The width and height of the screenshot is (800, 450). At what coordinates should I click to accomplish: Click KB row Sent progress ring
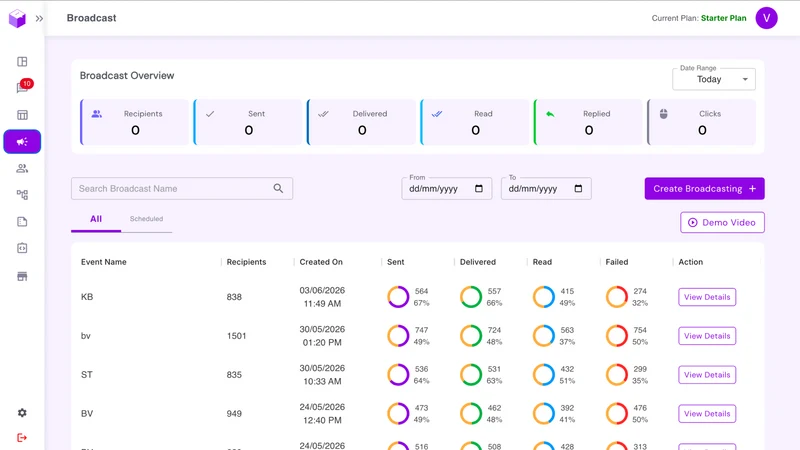(x=398, y=297)
